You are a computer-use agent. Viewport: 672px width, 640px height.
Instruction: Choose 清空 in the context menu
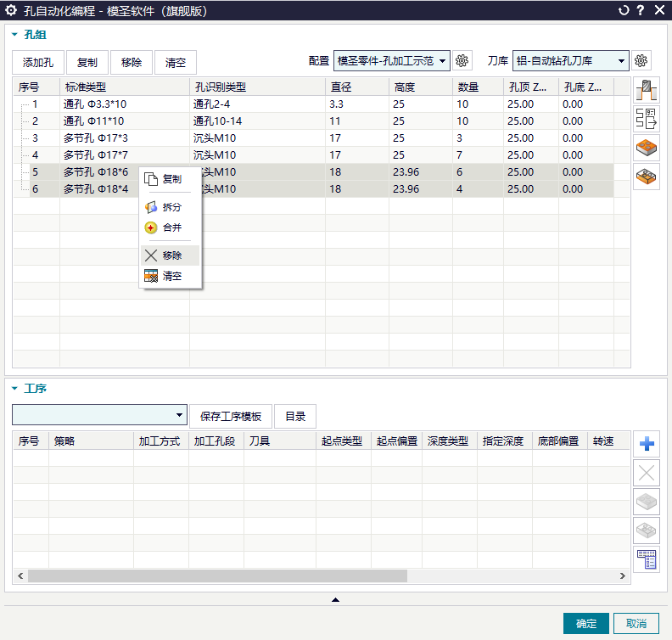[172, 276]
